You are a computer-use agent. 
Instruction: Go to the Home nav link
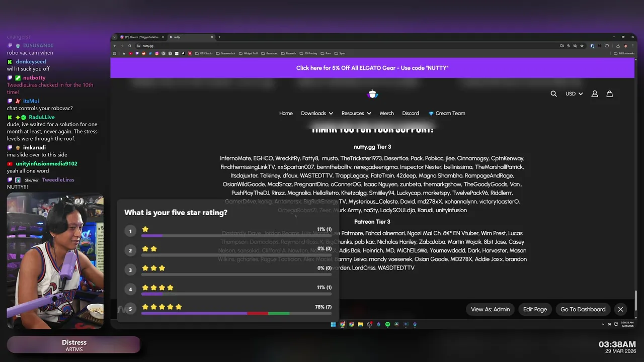point(286,113)
